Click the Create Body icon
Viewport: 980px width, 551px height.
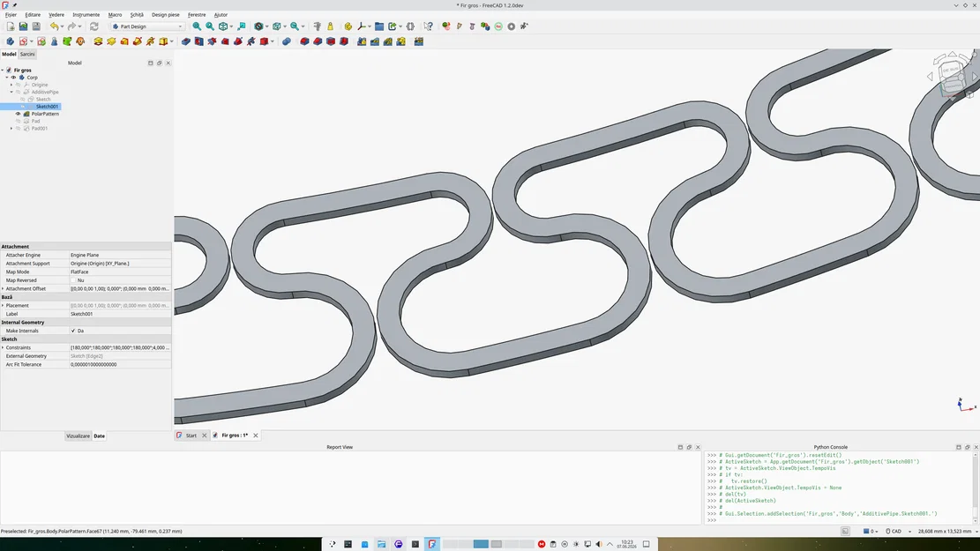(10, 41)
